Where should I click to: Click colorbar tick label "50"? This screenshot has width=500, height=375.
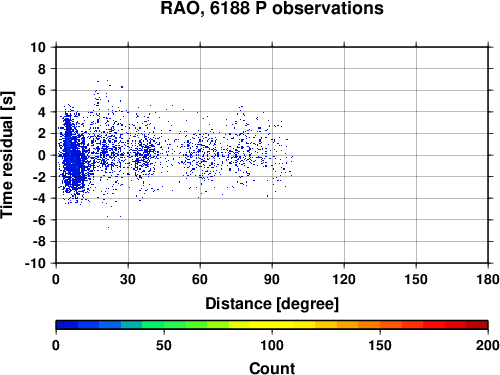tap(164, 345)
